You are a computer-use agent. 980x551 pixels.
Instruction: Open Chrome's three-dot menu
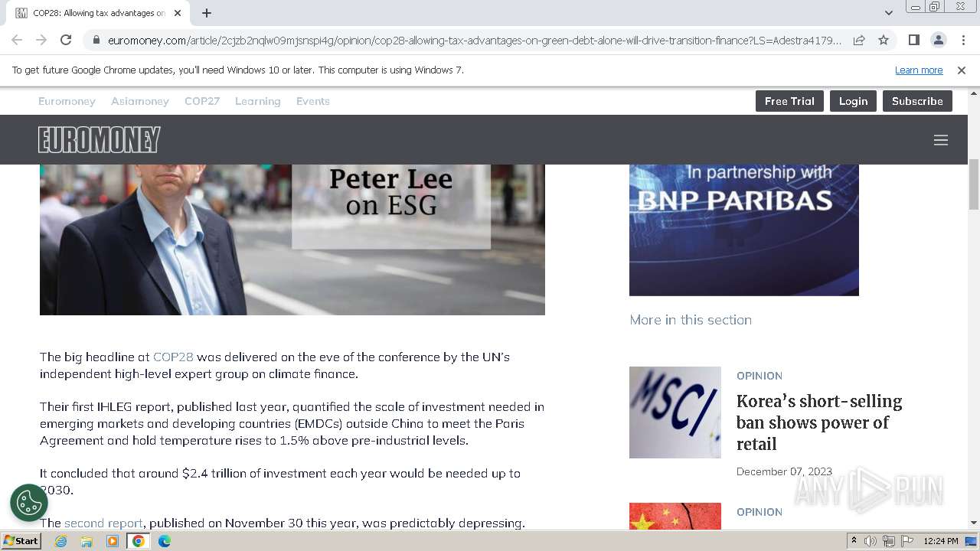(x=962, y=40)
